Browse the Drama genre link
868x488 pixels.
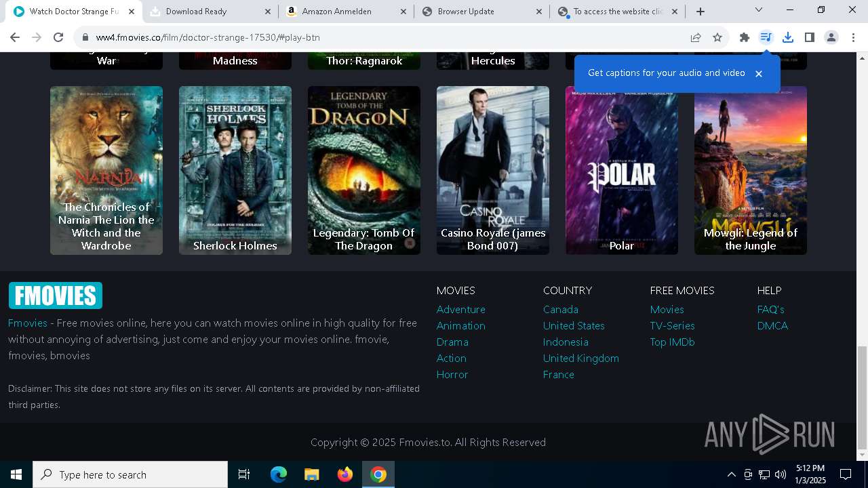pyautogui.click(x=452, y=342)
